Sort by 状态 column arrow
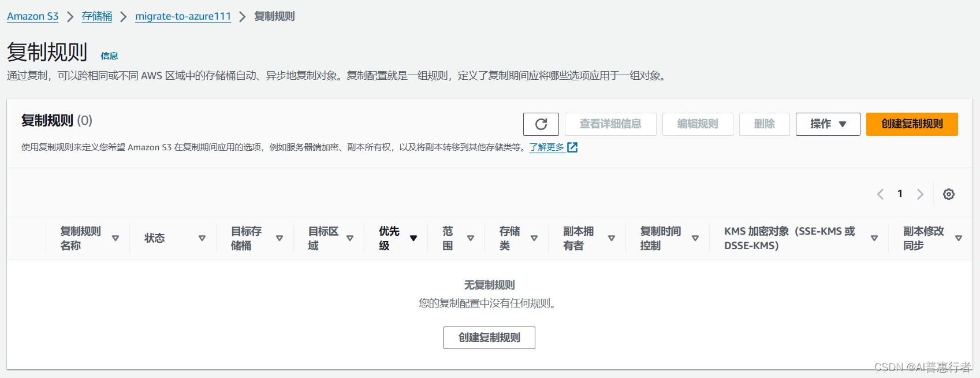The height and width of the screenshot is (378, 980). [x=202, y=238]
